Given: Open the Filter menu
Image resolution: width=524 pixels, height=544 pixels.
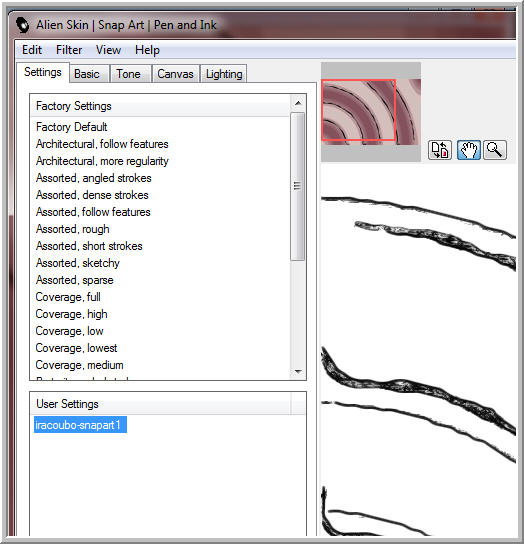Looking at the screenshot, I should [x=69, y=50].
